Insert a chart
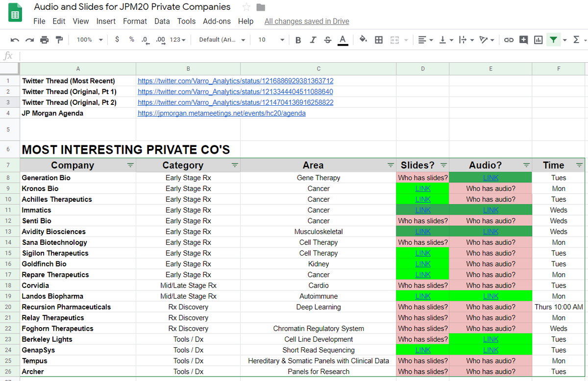 point(538,40)
